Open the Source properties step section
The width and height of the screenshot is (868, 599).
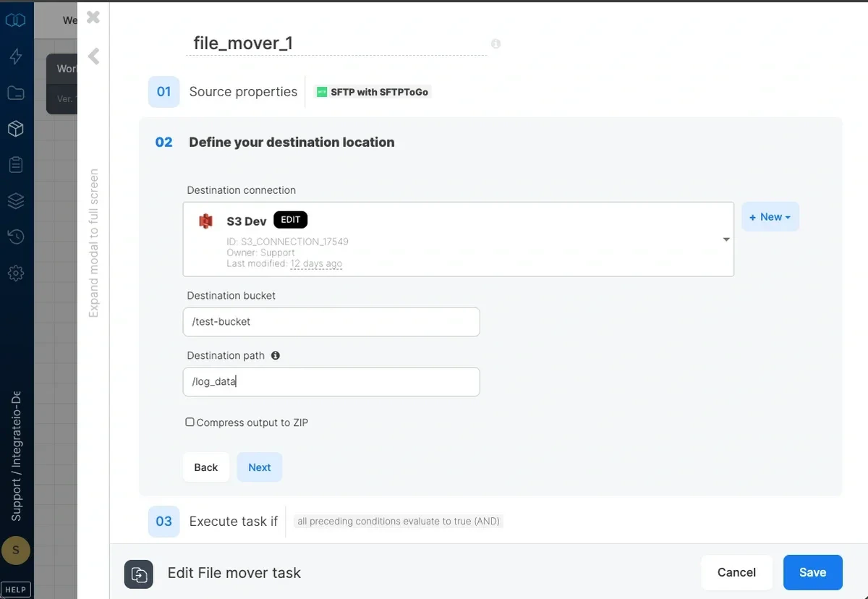tap(243, 92)
